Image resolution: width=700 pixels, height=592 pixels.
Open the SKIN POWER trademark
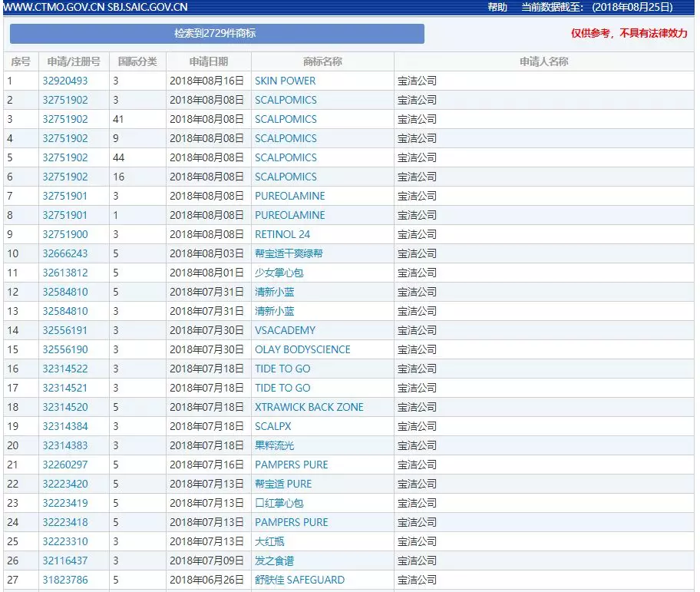[285, 81]
